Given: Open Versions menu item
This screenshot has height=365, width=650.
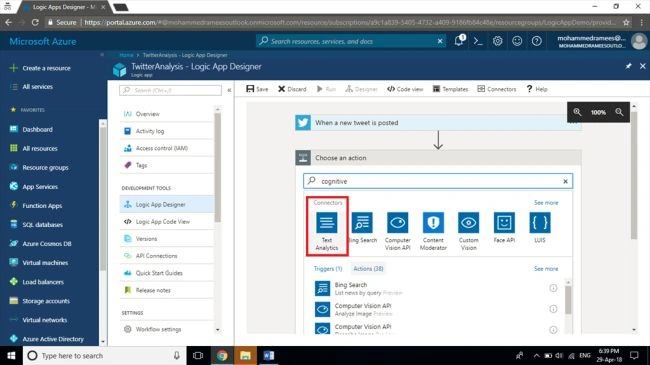Looking at the screenshot, I should tap(167, 239).
